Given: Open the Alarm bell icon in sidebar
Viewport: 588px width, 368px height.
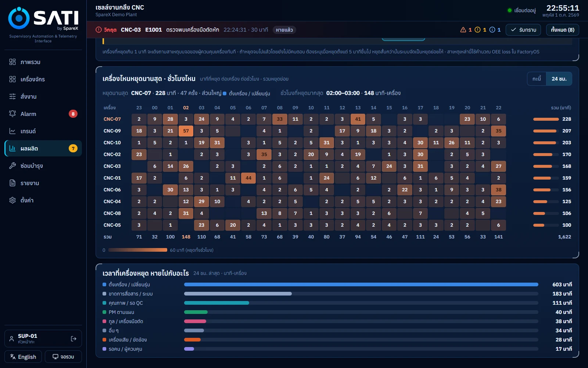Looking at the screenshot, I should 12,114.
